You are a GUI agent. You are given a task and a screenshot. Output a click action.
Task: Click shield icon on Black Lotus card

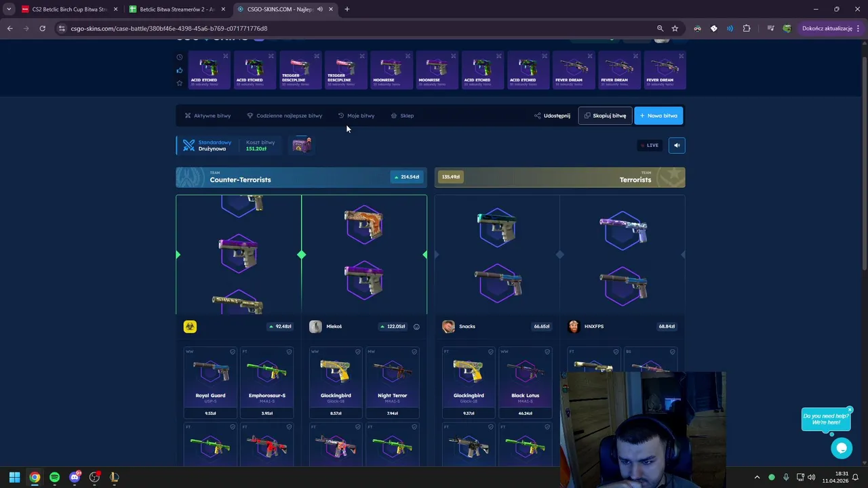coord(547,352)
